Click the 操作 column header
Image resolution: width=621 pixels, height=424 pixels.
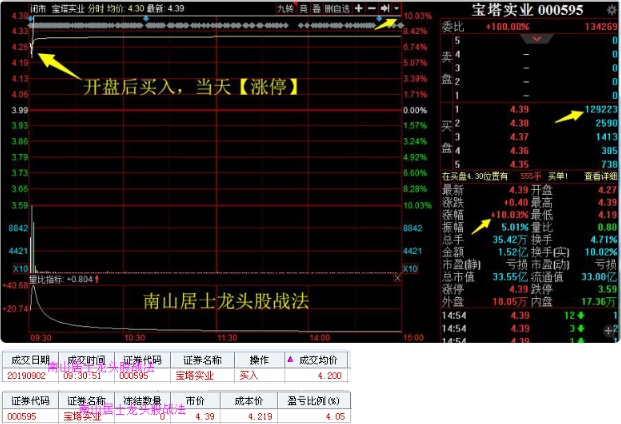(259, 360)
